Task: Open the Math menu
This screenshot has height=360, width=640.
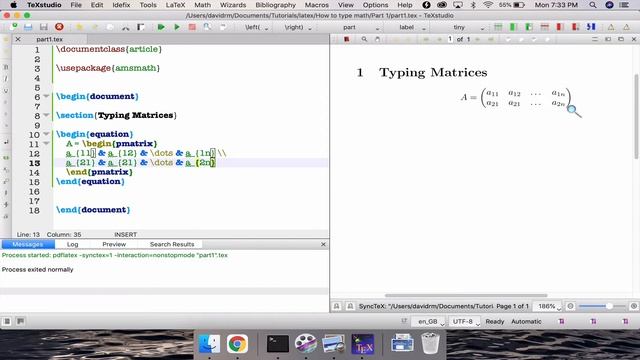Action: (x=202, y=5)
